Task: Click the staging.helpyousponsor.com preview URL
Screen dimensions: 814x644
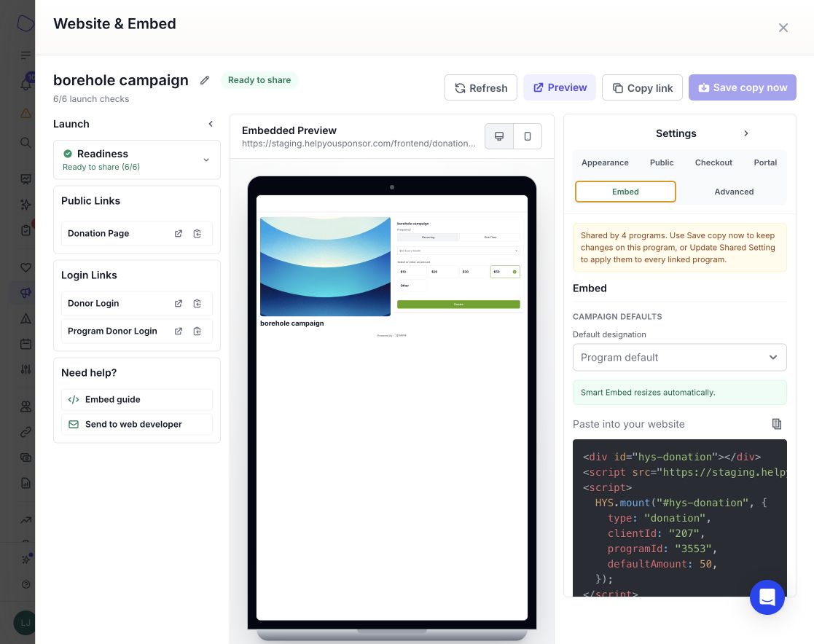Action: 359,144
